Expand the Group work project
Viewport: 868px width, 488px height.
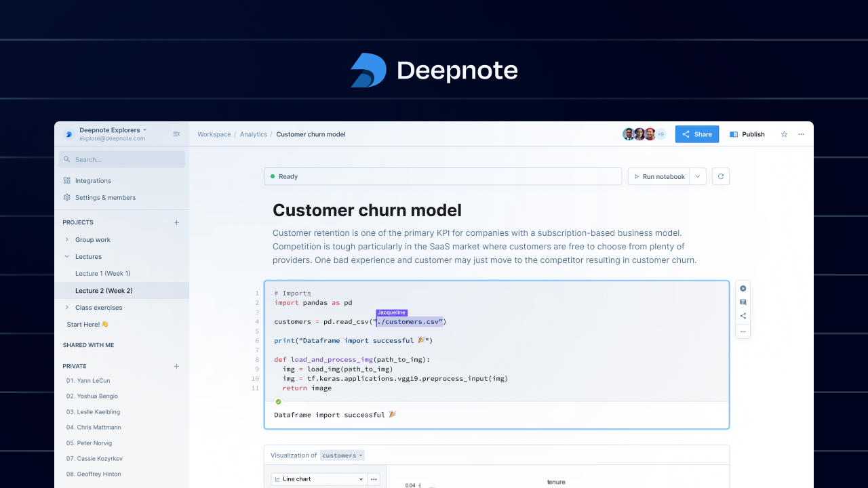pos(65,239)
